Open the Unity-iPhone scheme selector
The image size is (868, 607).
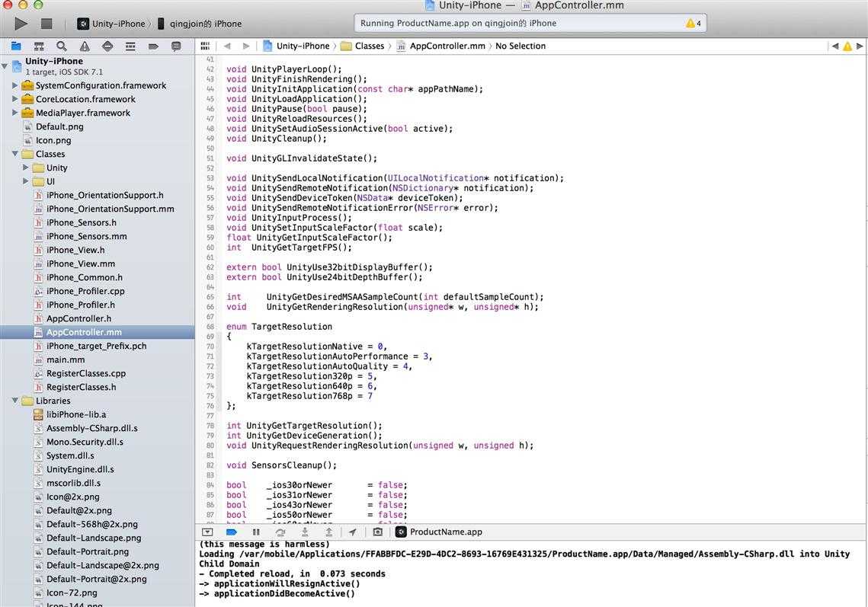point(112,24)
